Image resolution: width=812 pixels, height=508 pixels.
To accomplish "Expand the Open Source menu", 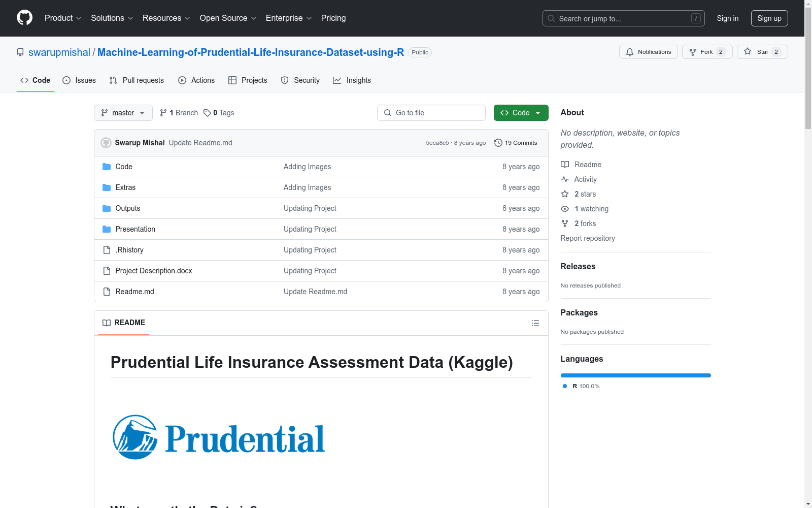I will pos(228,18).
